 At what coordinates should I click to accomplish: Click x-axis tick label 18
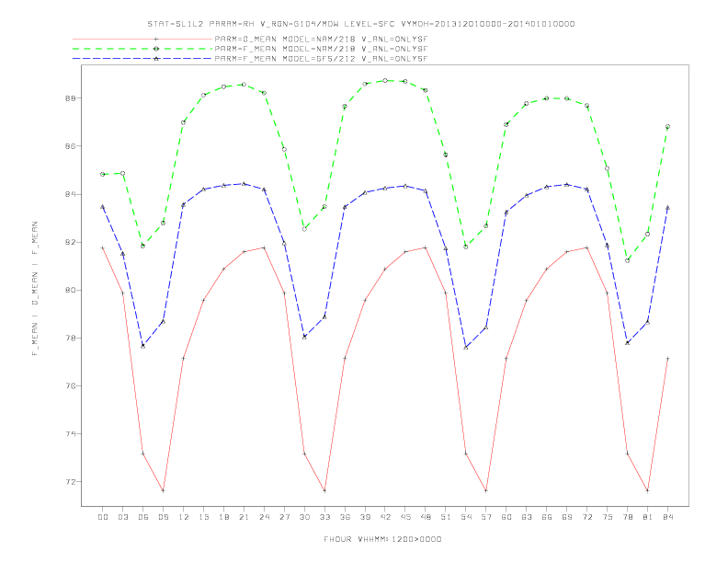coord(223,517)
